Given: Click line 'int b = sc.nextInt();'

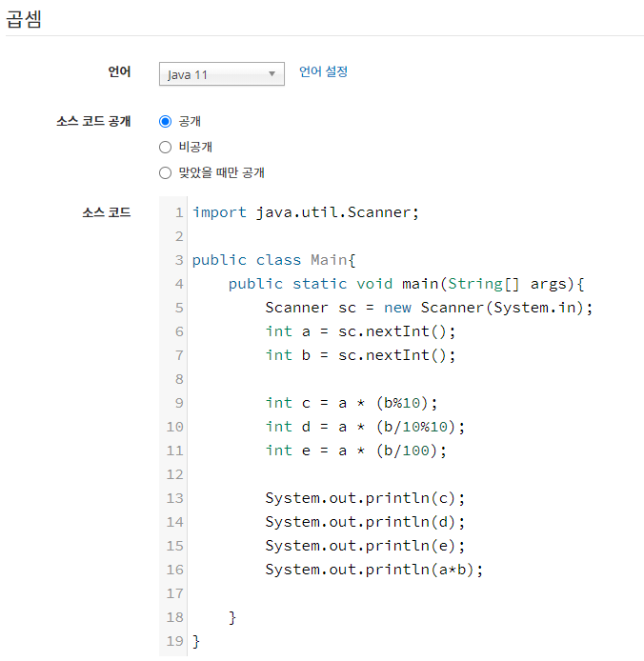Looking at the screenshot, I should click(x=361, y=355).
